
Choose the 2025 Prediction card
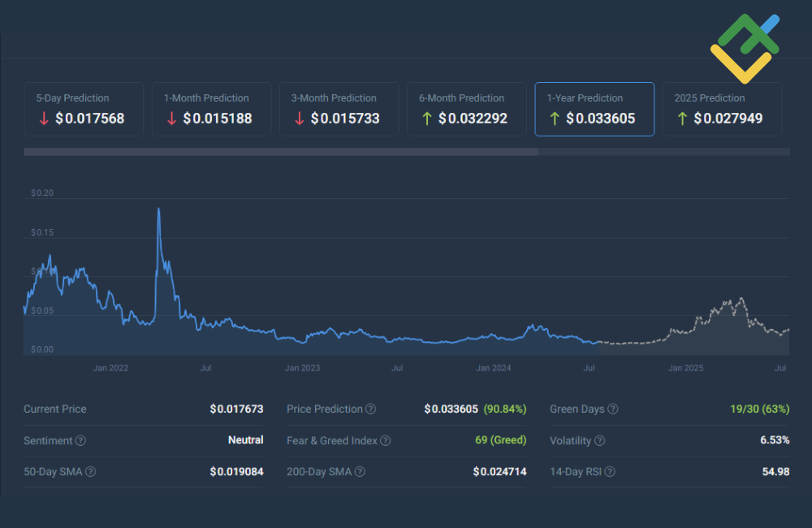pyautogui.click(x=722, y=109)
